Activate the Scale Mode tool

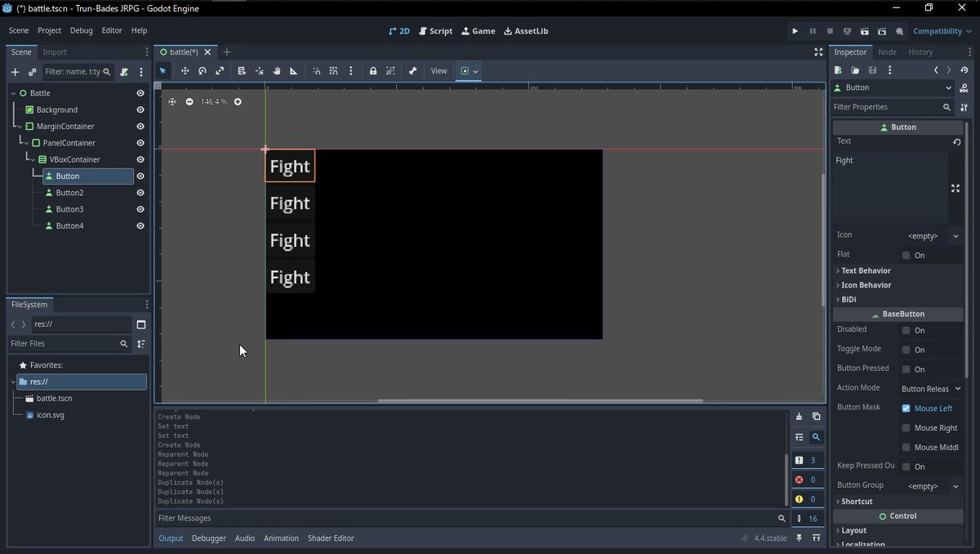tap(220, 71)
